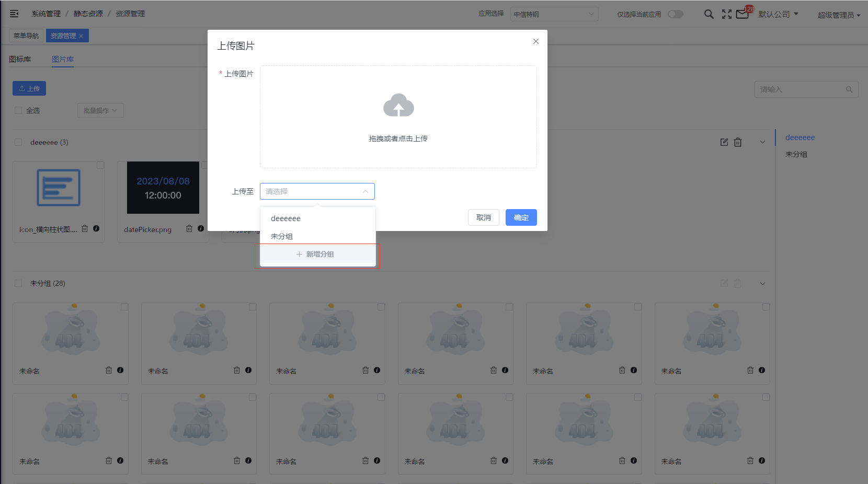Check the deeeeee group checkbox
This screenshot has width=868, height=484.
pyautogui.click(x=18, y=142)
